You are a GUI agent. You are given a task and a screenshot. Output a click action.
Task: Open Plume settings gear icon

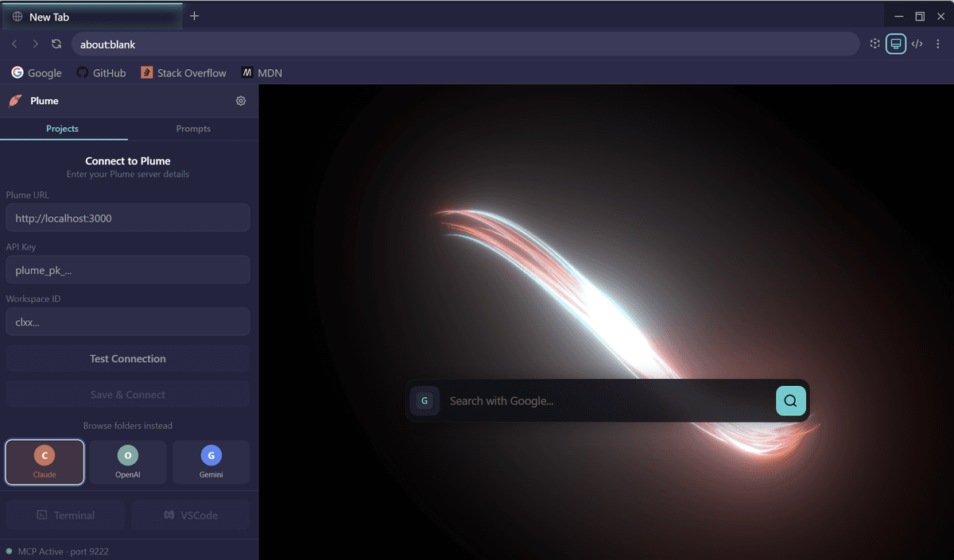click(x=241, y=101)
